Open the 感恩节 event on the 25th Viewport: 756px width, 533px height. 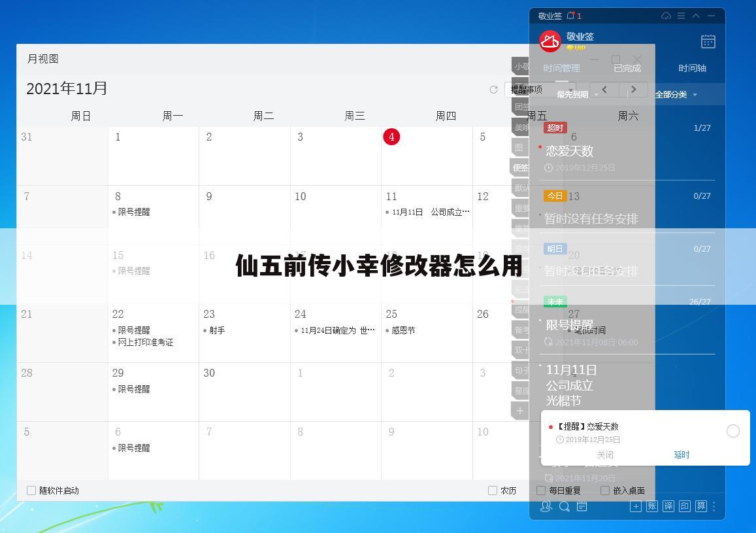pos(400,330)
